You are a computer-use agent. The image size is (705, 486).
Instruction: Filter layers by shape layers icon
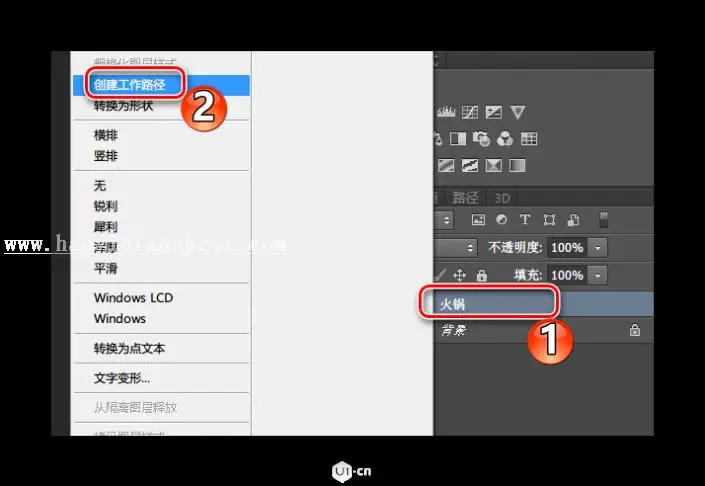(549, 220)
